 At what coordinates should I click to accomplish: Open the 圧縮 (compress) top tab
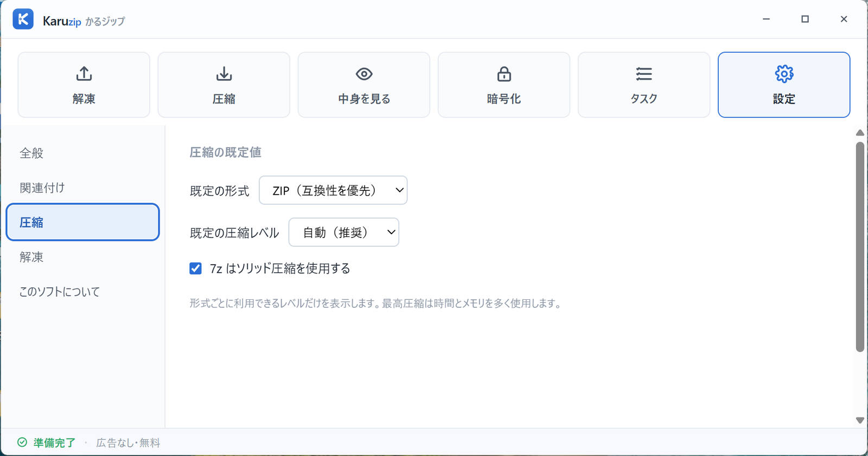pos(224,85)
